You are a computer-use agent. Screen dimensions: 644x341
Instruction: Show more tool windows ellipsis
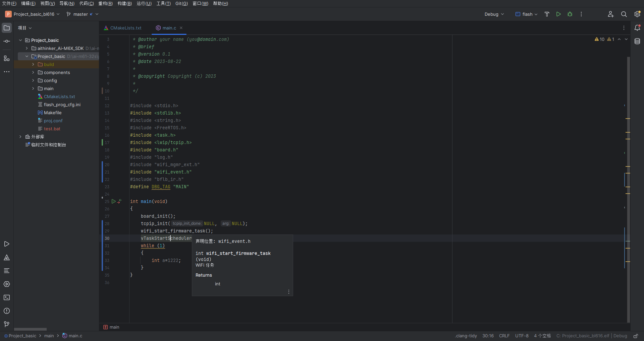click(7, 72)
